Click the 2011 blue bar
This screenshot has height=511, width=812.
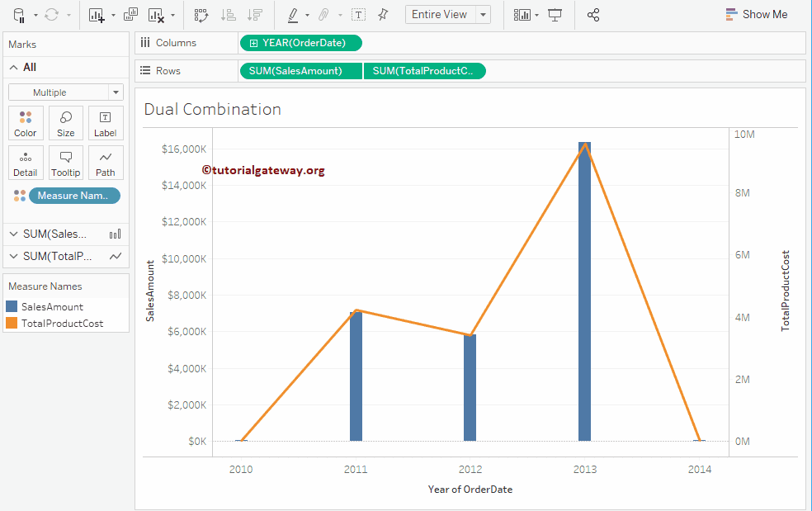356,376
